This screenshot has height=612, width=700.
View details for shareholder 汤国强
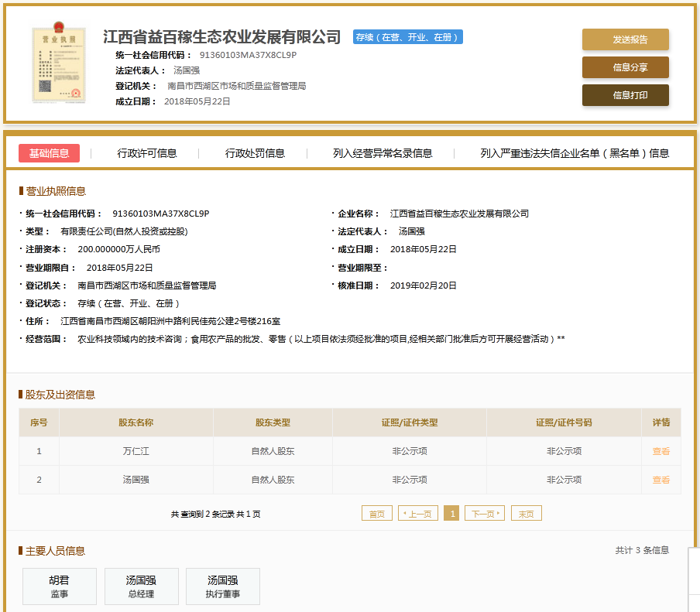click(661, 480)
